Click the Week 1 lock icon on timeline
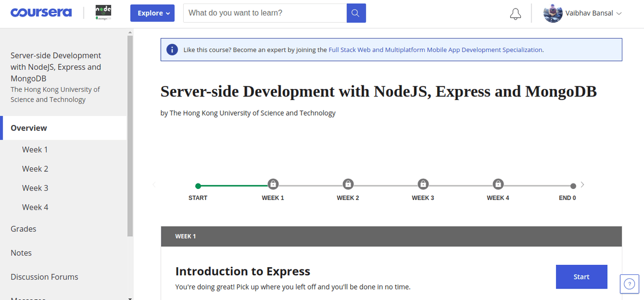 273,184
